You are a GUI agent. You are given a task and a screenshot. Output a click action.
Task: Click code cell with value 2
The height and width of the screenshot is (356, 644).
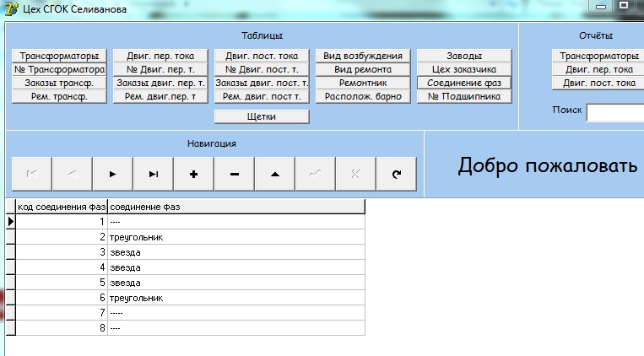62,237
